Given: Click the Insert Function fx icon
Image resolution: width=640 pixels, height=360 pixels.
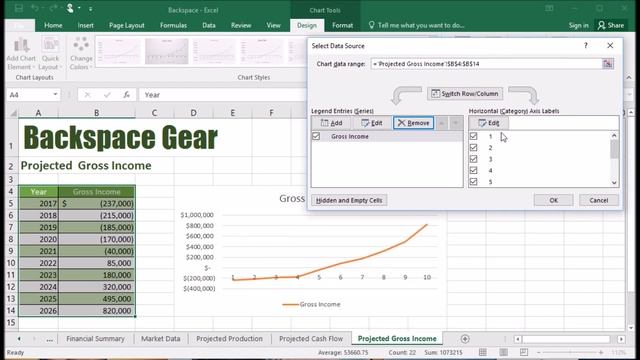Looking at the screenshot, I should 127,95.
